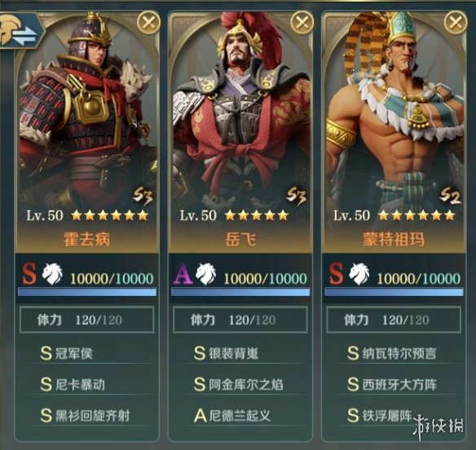This screenshot has height=450, width=476.
Task: Click the 体力 120/120 box under 霍去病
Action: 87,320
